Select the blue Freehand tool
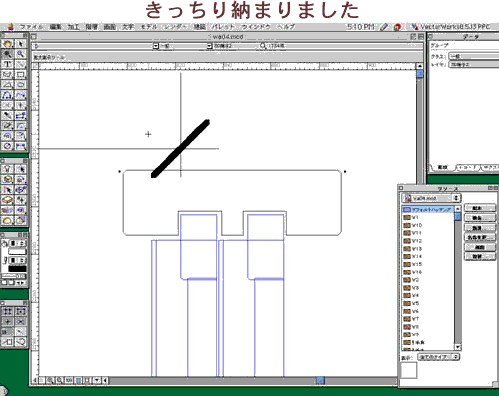Image resolution: width=499 pixels, height=396 pixels. (21, 95)
